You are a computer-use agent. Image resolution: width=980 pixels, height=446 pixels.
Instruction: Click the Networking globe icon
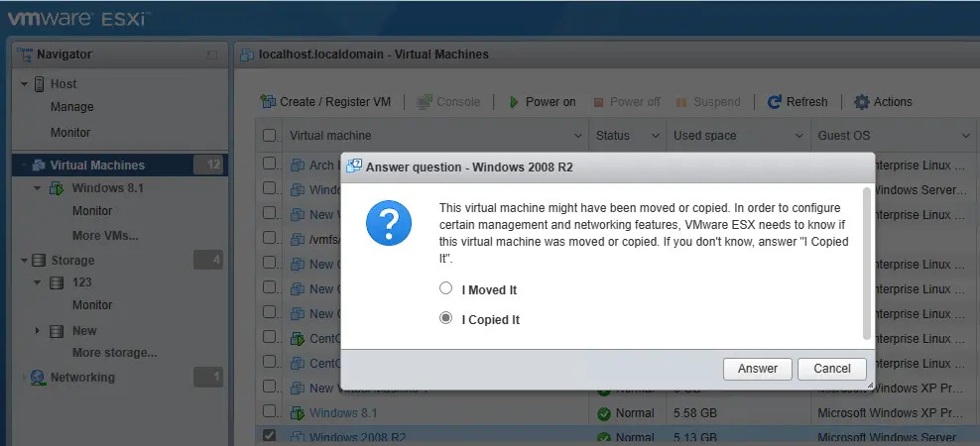[x=38, y=378]
